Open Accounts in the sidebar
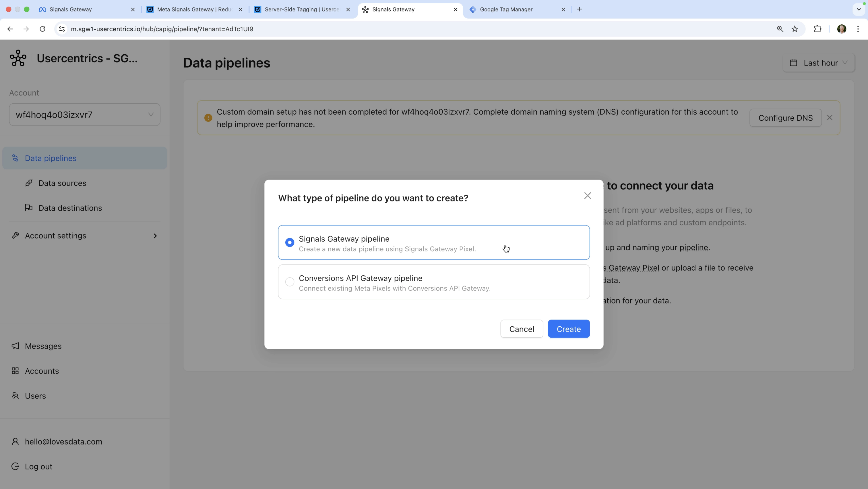 (42, 371)
